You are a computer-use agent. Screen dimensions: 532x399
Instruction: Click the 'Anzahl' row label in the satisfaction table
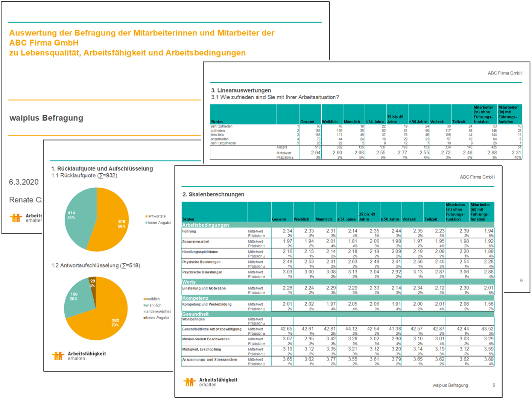pyautogui.click(x=282, y=147)
